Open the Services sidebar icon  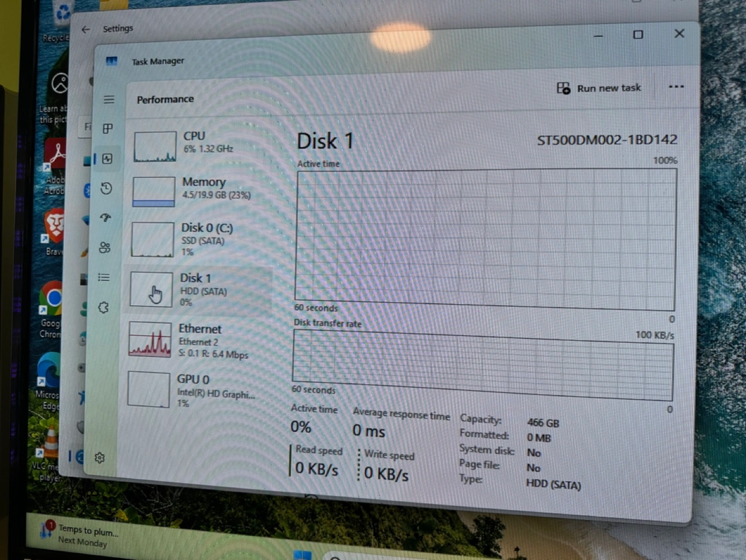(x=103, y=307)
